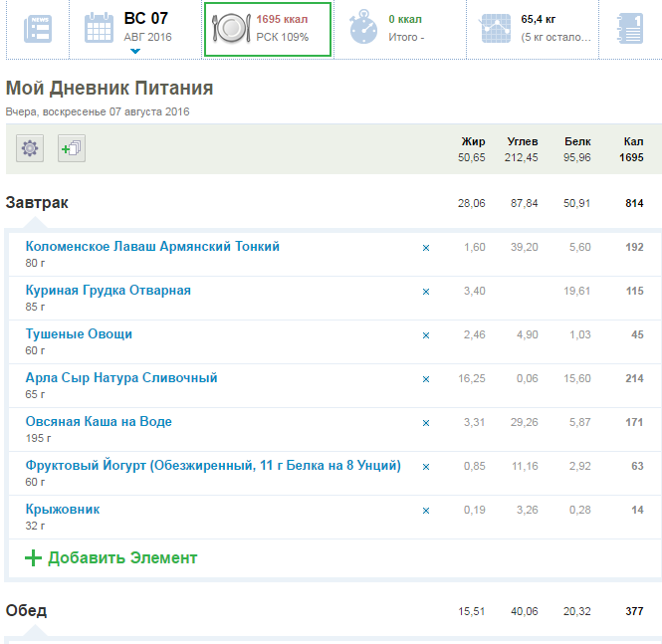Open Овсяная Каша на Воде food link
This screenshot has width=662, height=644.
point(99,422)
